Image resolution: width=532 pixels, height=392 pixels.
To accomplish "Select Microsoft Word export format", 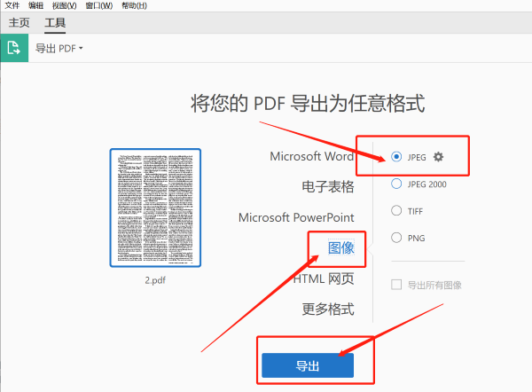I will (x=312, y=156).
